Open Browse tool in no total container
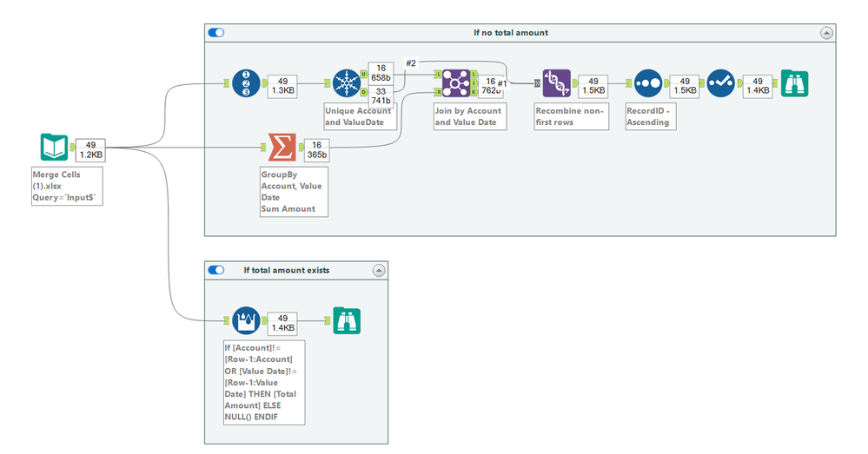 click(x=794, y=83)
